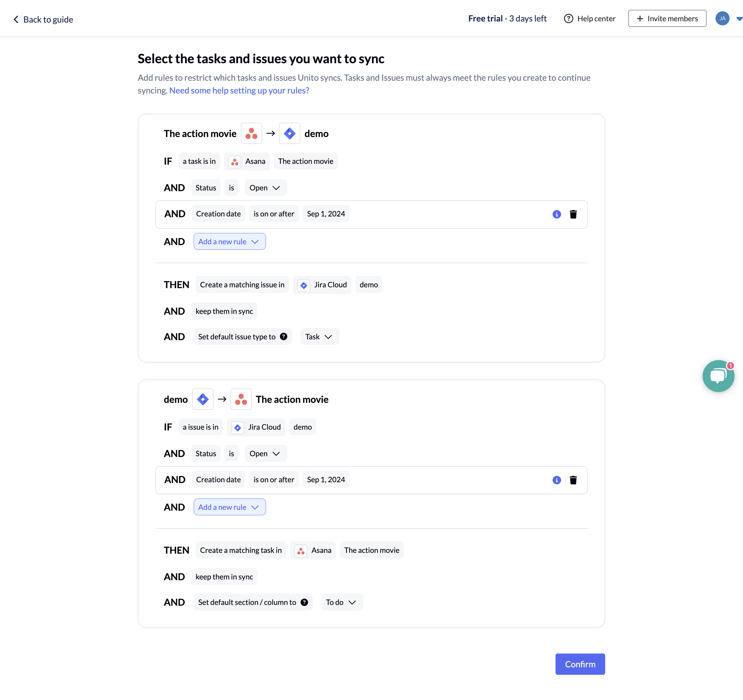The height and width of the screenshot is (700, 743).
Task: Expand the account menu caret beside avatar
Action: (739, 19)
